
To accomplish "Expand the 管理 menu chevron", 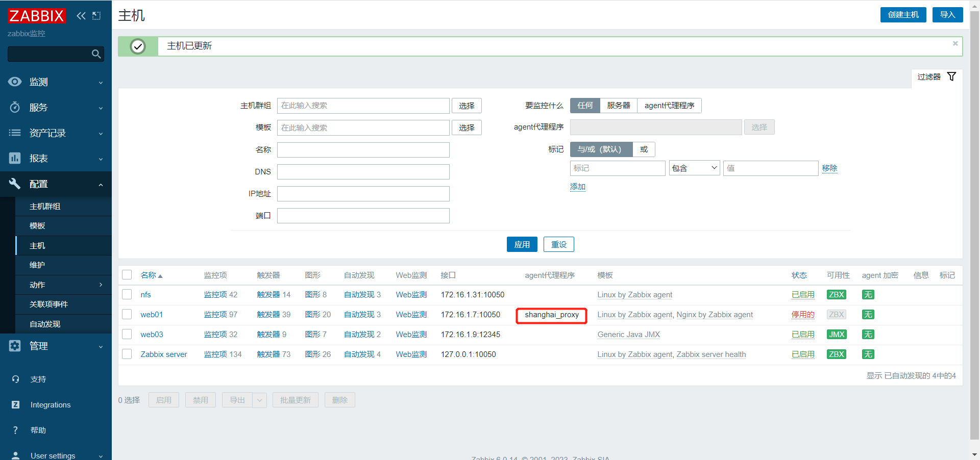I will [101, 347].
